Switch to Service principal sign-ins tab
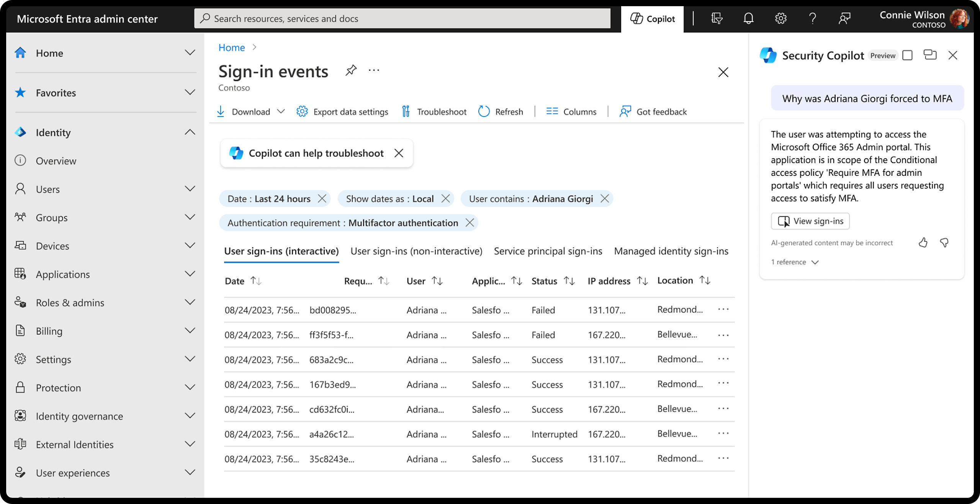980x504 pixels. pos(548,251)
